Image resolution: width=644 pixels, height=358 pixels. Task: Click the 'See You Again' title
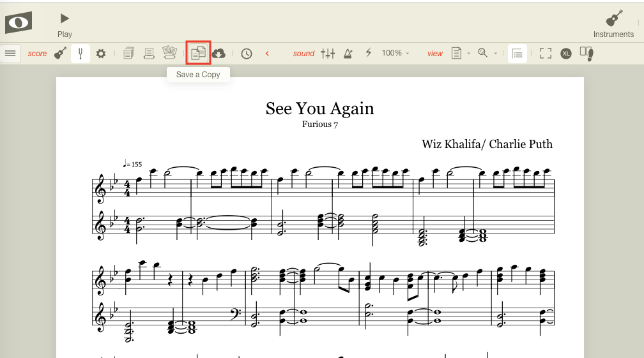(320, 108)
